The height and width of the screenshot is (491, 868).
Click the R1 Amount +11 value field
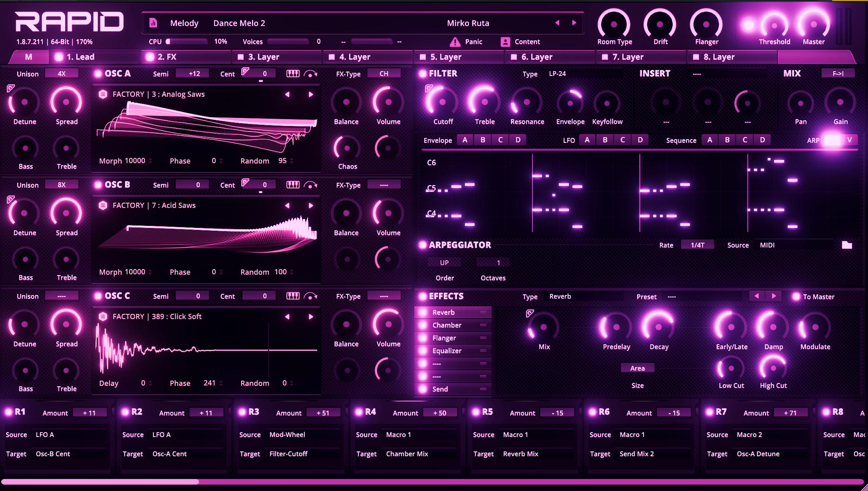click(89, 413)
